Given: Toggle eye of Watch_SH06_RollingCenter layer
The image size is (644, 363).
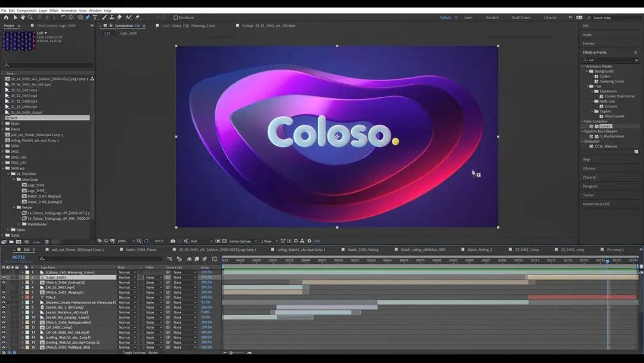Looking at the screenshot, I should tap(4, 322).
